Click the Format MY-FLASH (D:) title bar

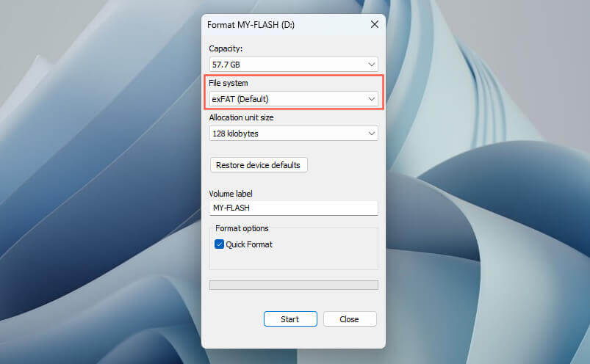(279, 24)
